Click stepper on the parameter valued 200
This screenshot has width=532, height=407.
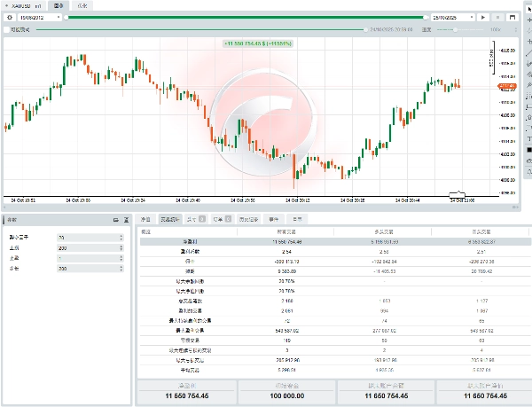121,247
